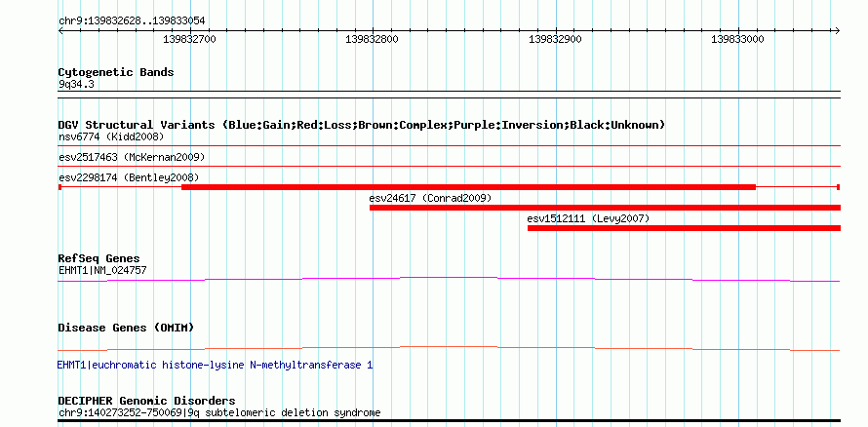Select the DECIPHER Genomic Disorders track title
868x427 pixels.
(x=146, y=401)
